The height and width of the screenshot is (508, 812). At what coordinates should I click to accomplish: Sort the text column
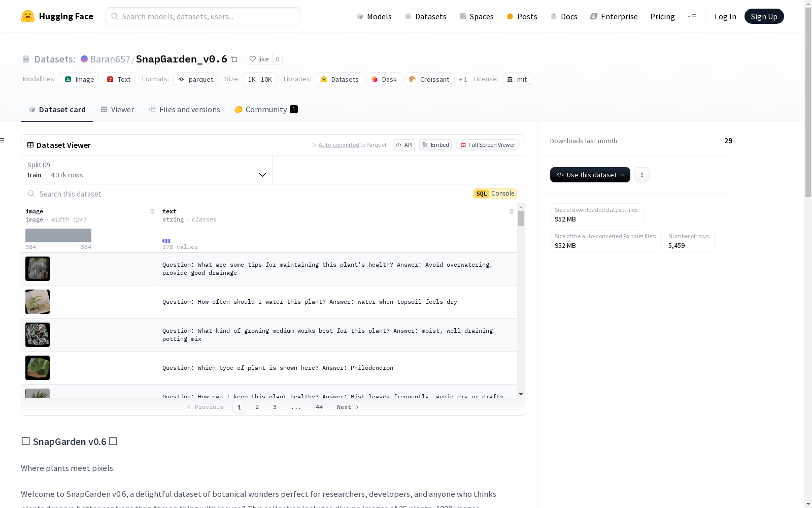[512, 211]
